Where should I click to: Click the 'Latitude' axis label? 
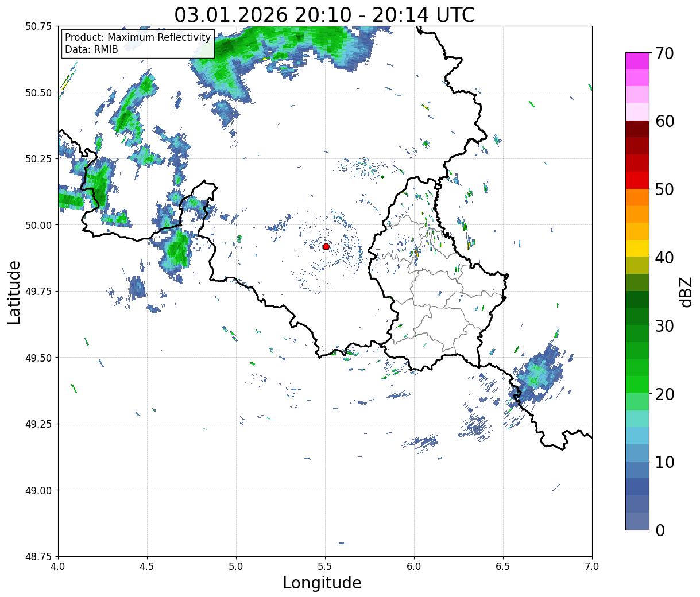coord(14,292)
